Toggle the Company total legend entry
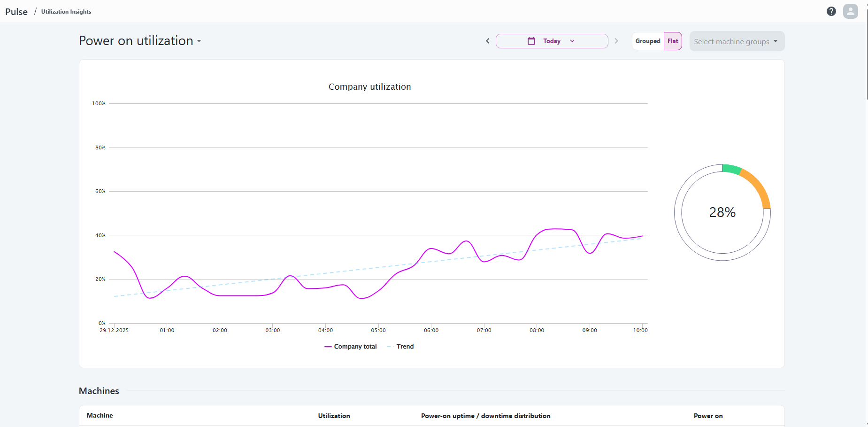This screenshot has height=427, width=868. [351, 346]
